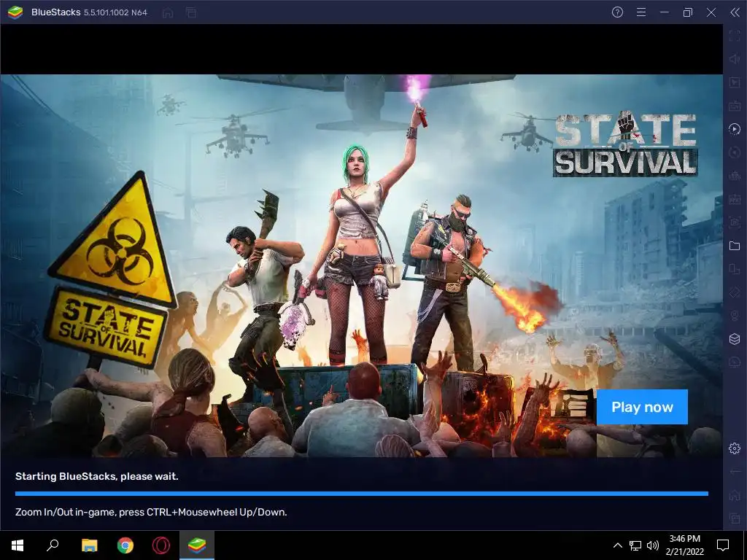
Task: Open BlueStacks settings gear icon
Action: (x=734, y=448)
